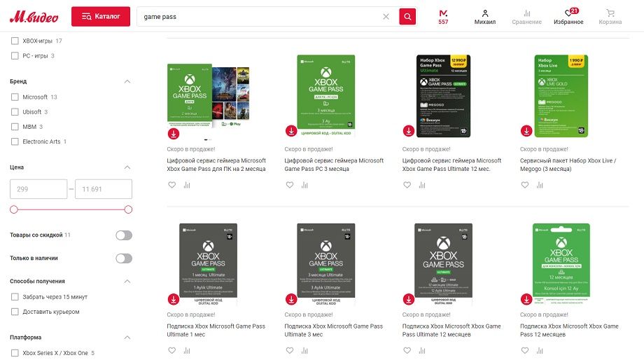Open Xbox Game Pass 12 месяцев link
This screenshot has height=360, width=644.
[569, 331]
